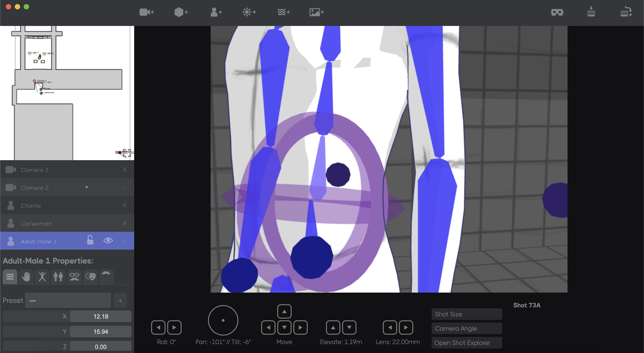
Task: Click the Pan/Tilt circular control
Action: pyautogui.click(x=223, y=320)
